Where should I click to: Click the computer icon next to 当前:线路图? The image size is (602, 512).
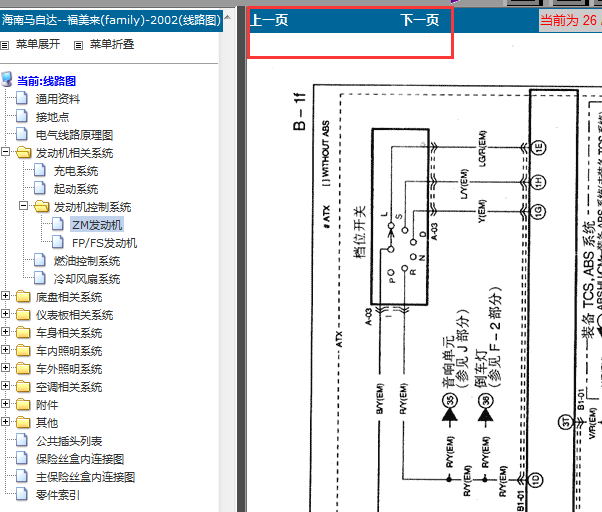7,79
